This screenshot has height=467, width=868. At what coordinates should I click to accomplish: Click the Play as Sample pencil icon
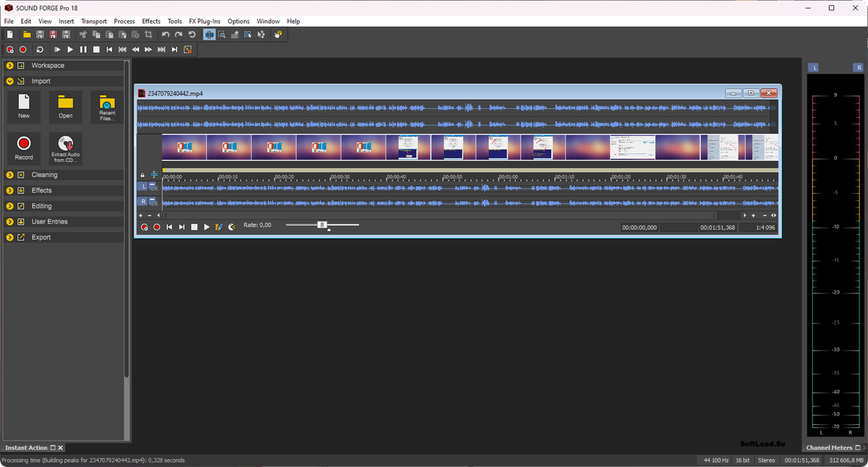(x=219, y=227)
